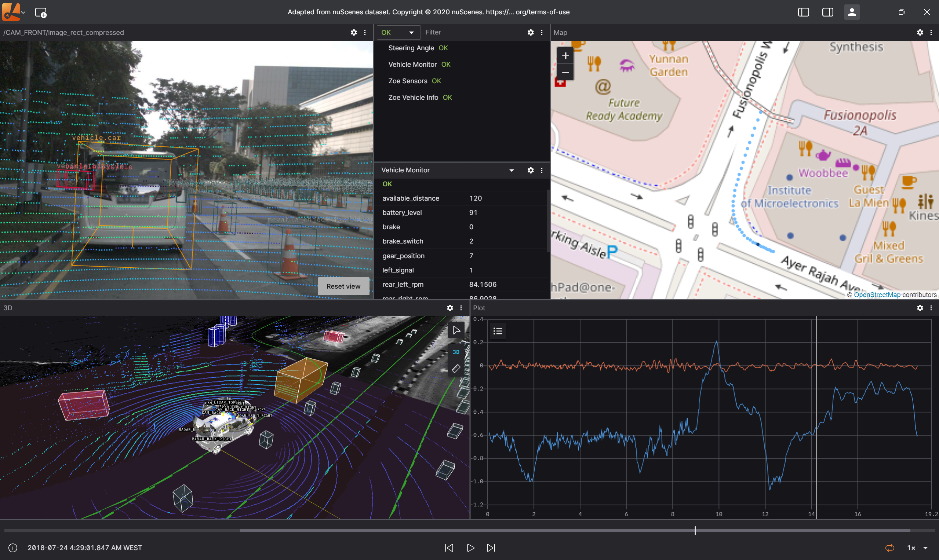This screenshot has width=939, height=560.
Task: Open the OK level filter dropdown
Action: [x=398, y=32]
